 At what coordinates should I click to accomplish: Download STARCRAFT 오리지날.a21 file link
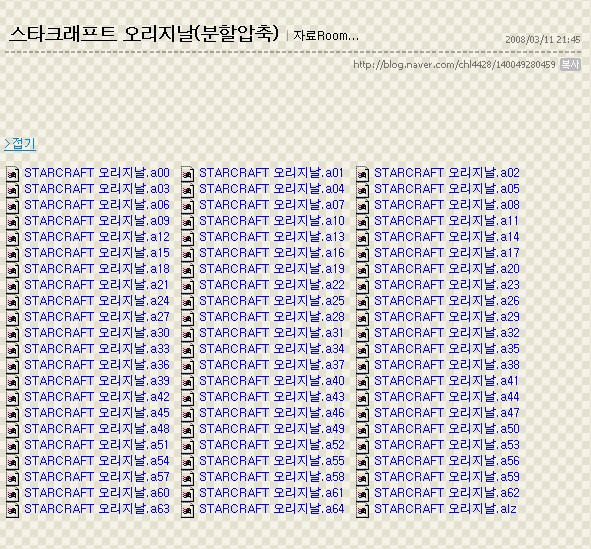click(x=96, y=284)
